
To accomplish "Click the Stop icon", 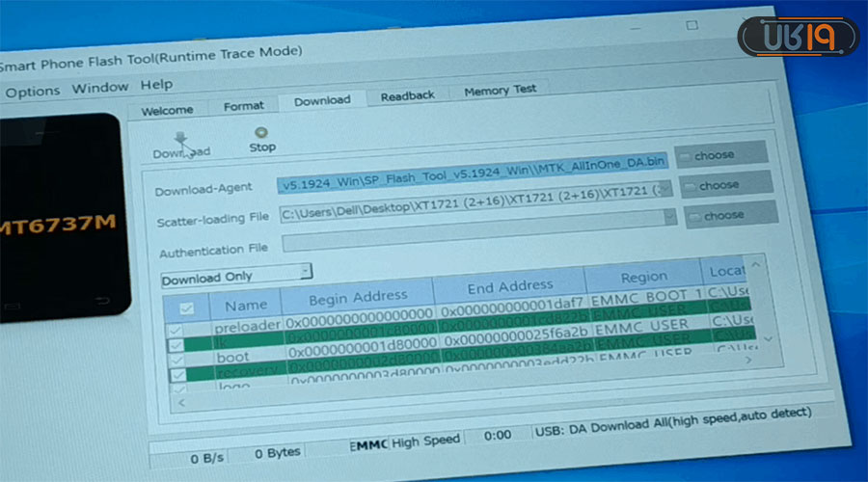I will click(x=261, y=133).
